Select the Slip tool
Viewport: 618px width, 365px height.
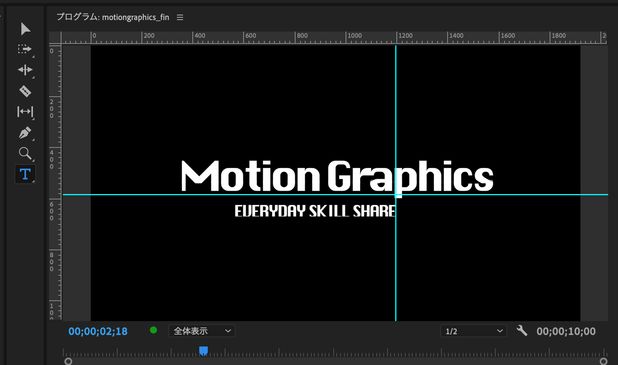coord(25,112)
